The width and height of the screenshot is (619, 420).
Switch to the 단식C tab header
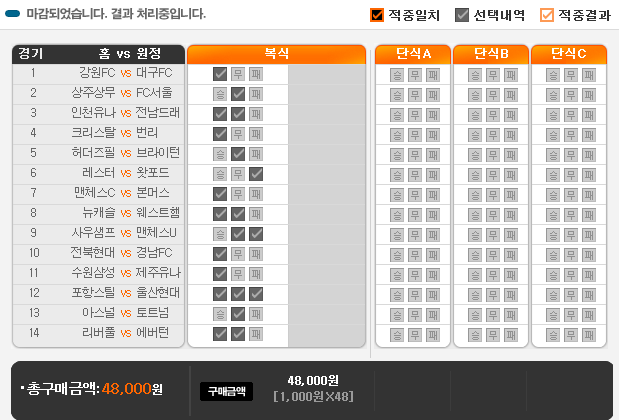pos(569,53)
